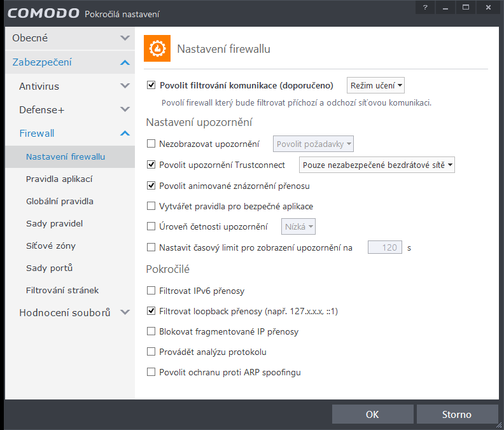Enable Povolit ochranu proti ARP spoofingu
The height and width of the screenshot is (430, 504).
(151, 372)
